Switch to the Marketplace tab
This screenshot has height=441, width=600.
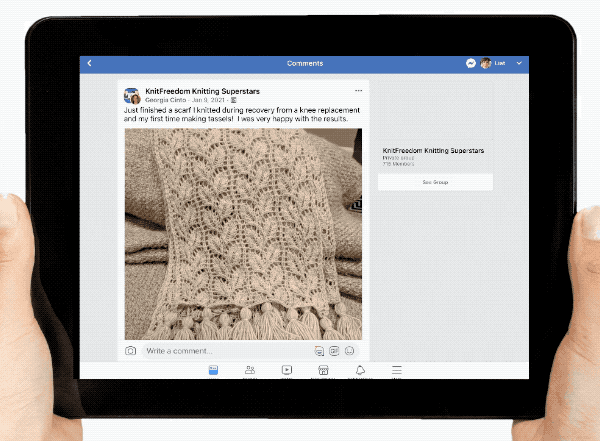coord(323,370)
